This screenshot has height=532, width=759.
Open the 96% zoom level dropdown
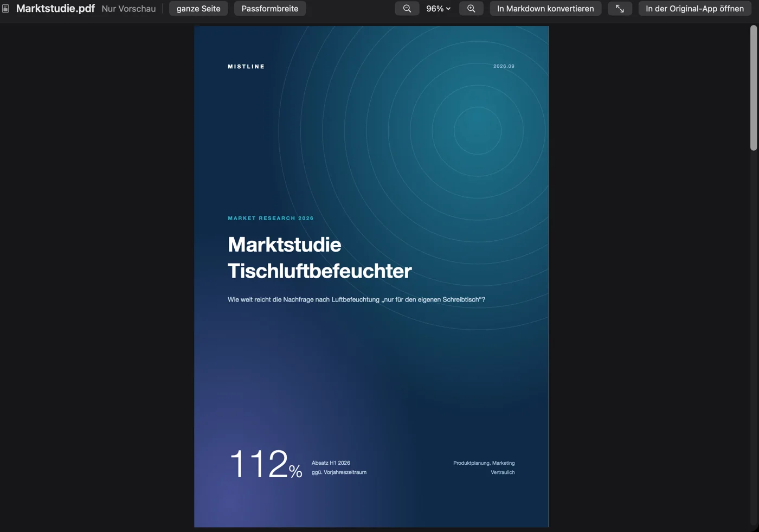pos(438,9)
